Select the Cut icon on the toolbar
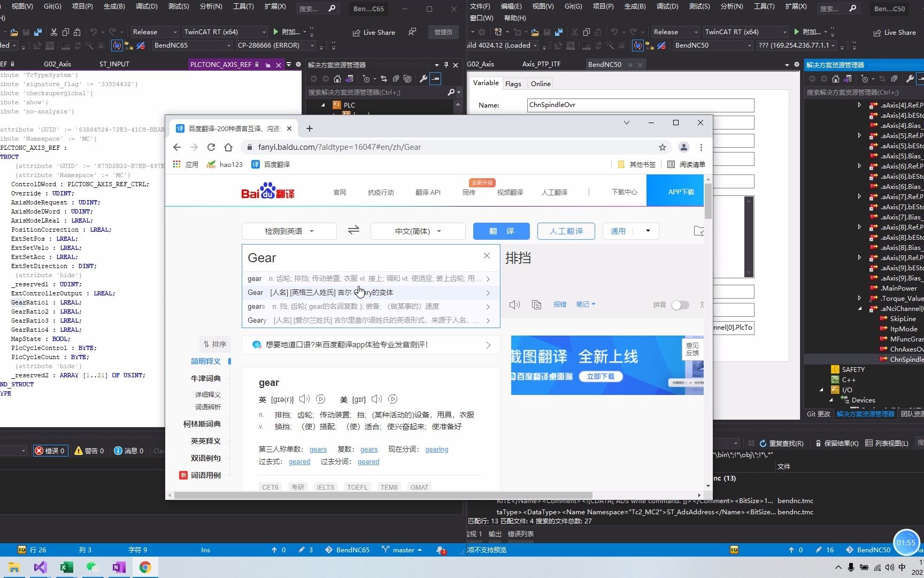 point(53,32)
